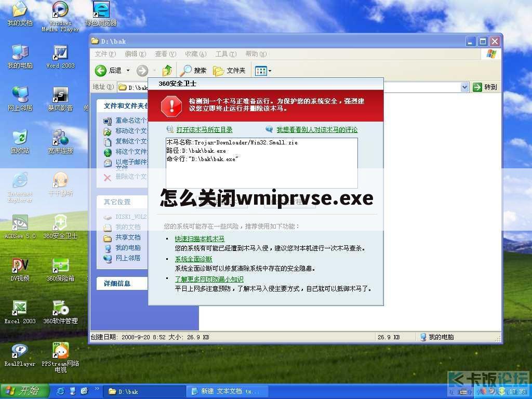Click the 开始 Start button

[x=24, y=391]
